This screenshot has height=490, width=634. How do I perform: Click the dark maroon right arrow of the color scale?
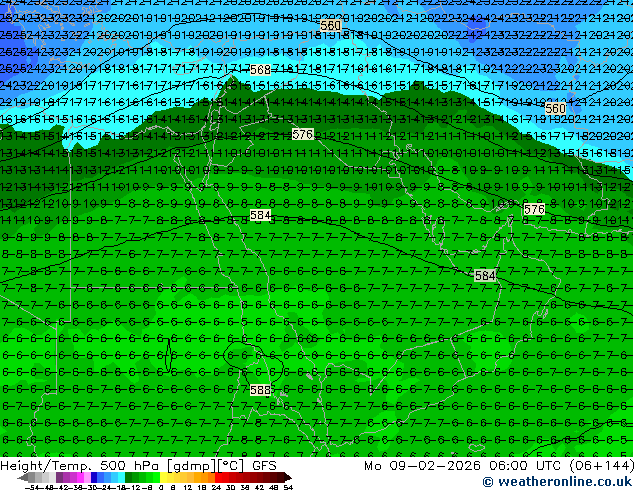pyautogui.click(x=288, y=477)
